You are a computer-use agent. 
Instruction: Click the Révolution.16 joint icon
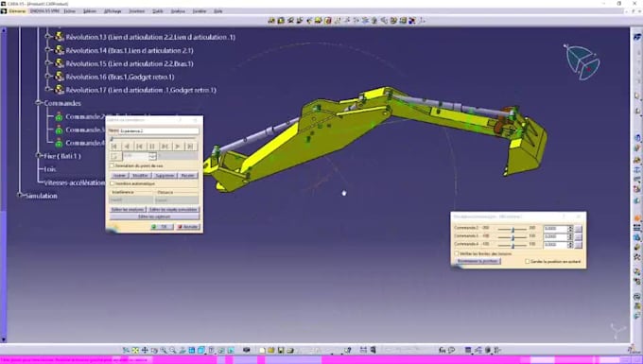click(60, 77)
